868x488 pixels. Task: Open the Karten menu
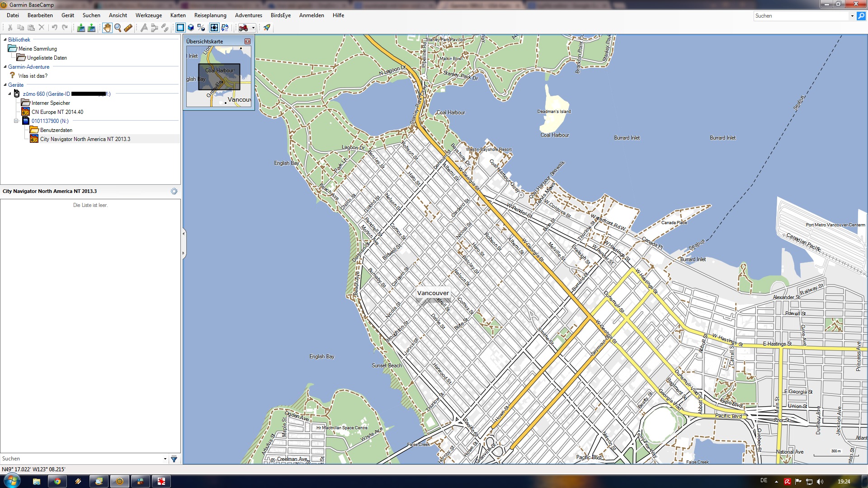(x=178, y=15)
